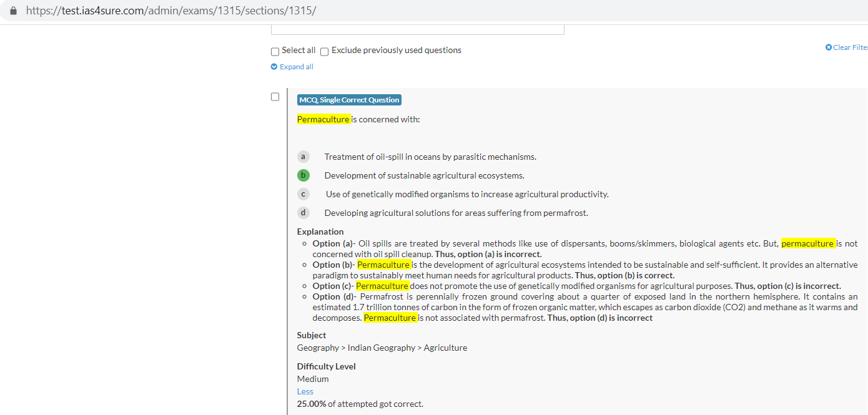Click the 'MCQ, Single Correct Question' badge
The image size is (868, 415).
tap(349, 100)
